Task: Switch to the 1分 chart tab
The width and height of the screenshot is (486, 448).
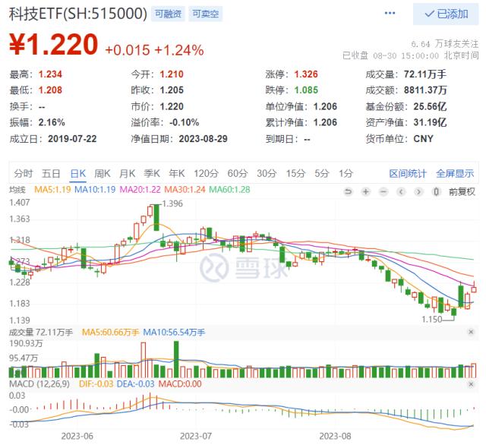Action: [346, 173]
